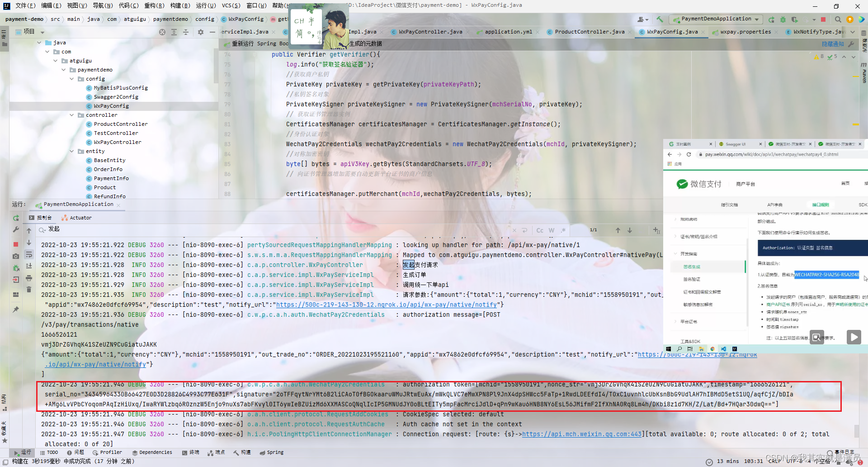The image size is (868, 467).
Task: Open run configuration wrench in Run panel
Action: [16, 230]
